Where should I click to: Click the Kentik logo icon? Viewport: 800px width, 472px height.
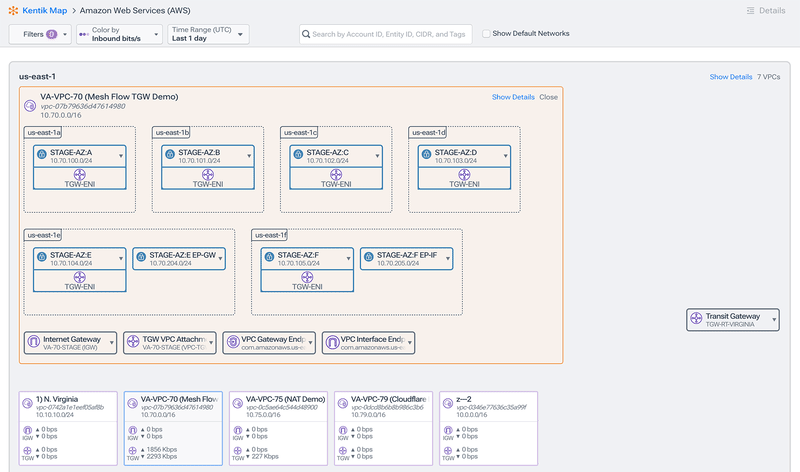[13, 10]
